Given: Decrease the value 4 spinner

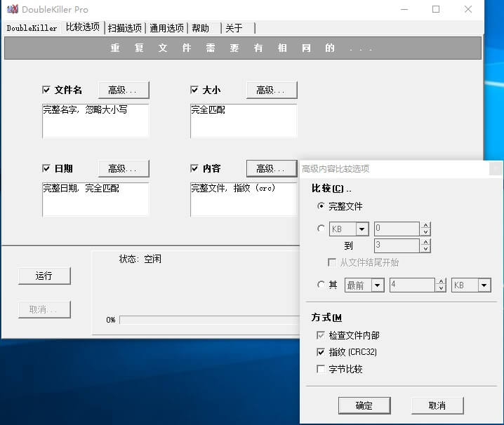Looking at the screenshot, I should [x=441, y=288].
